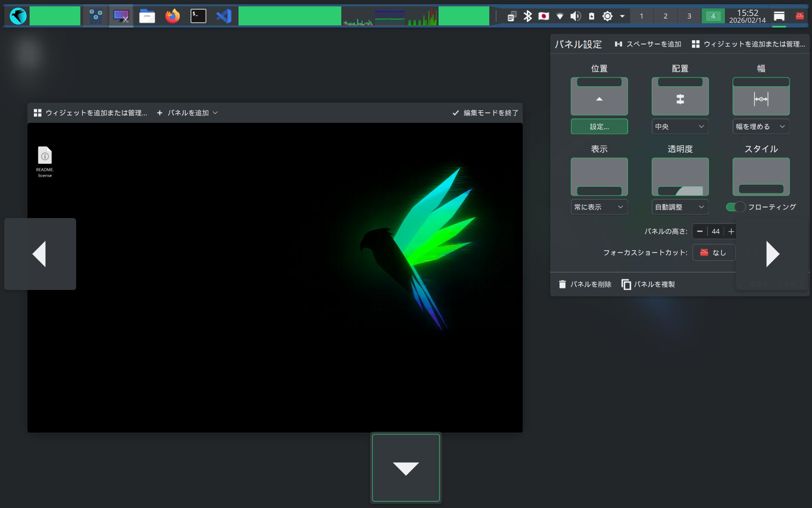The height and width of the screenshot is (508, 812).
Task: Expand the 配置 alignment dropdown
Action: coord(680,127)
